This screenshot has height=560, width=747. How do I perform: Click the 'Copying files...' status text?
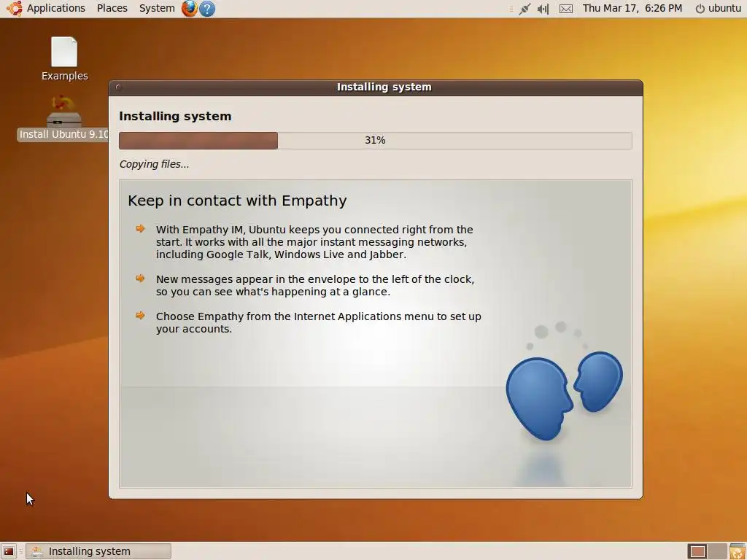coord(154,164)
